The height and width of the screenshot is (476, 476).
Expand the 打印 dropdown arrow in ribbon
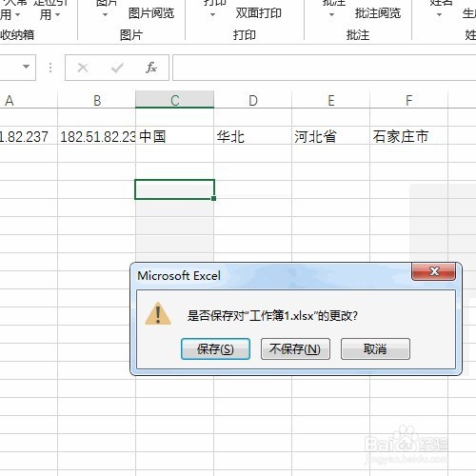212,14
